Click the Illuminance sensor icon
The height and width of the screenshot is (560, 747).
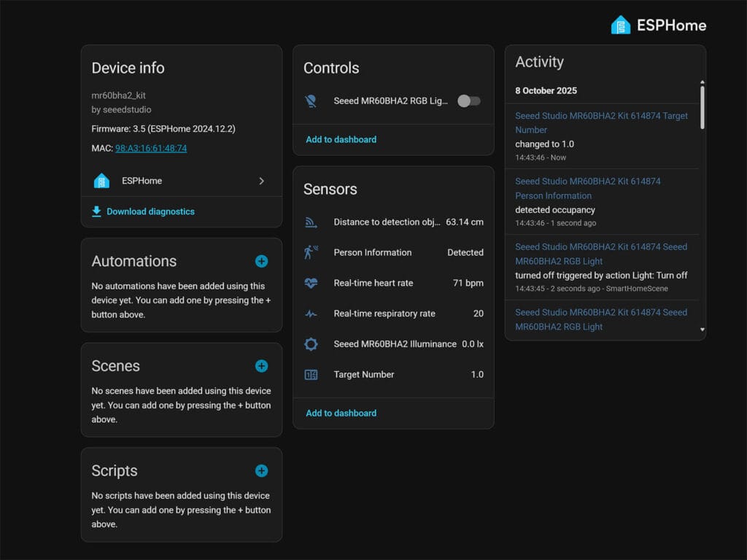[311, 344]
